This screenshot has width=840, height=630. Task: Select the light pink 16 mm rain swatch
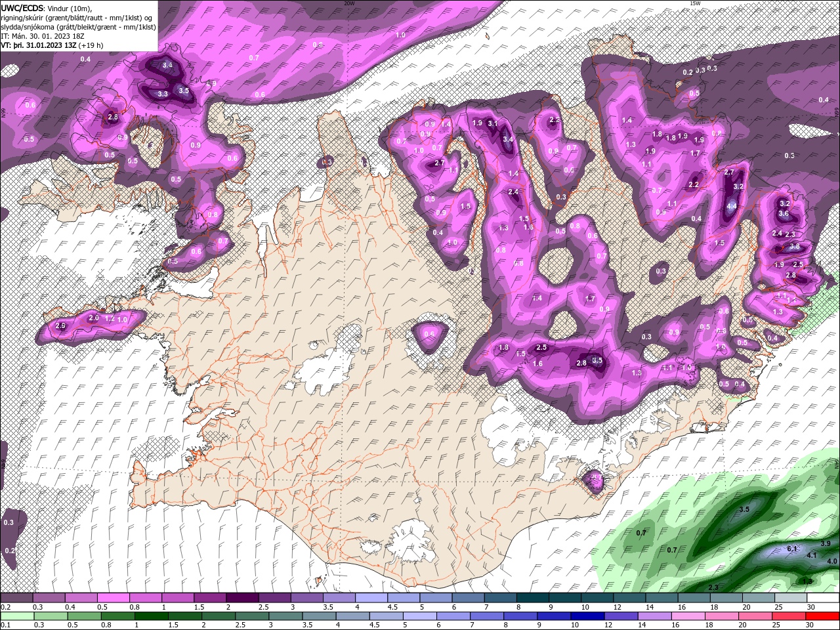pos(687,616)
